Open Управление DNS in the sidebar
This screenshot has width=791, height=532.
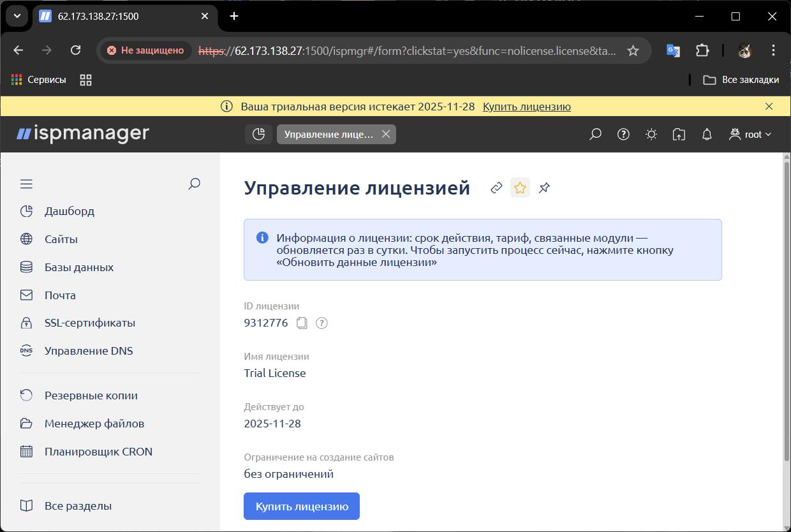tap(89, 350)
